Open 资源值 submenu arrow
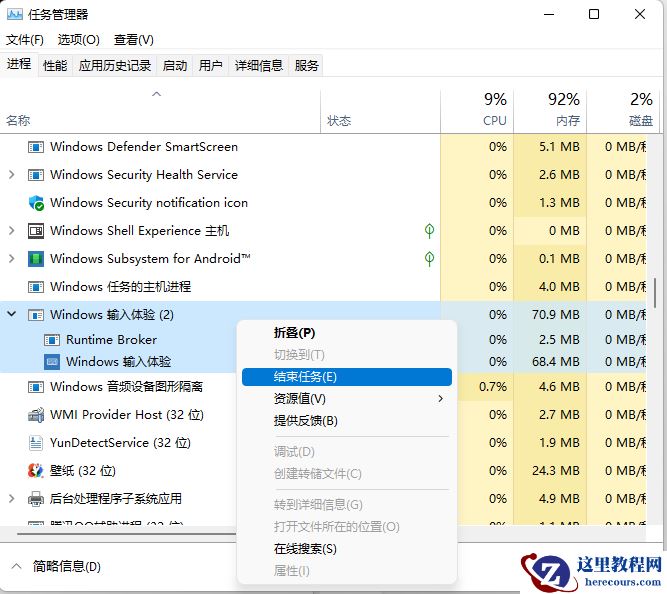The width and height of the screenshot is (667, 594). click(x=441, y=399)
